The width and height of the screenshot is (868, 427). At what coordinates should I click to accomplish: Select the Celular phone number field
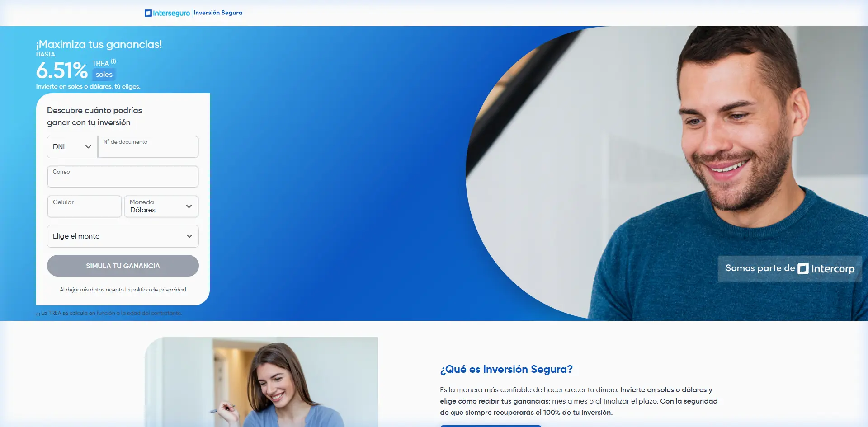pyautogui.click(x=85, y=206)
